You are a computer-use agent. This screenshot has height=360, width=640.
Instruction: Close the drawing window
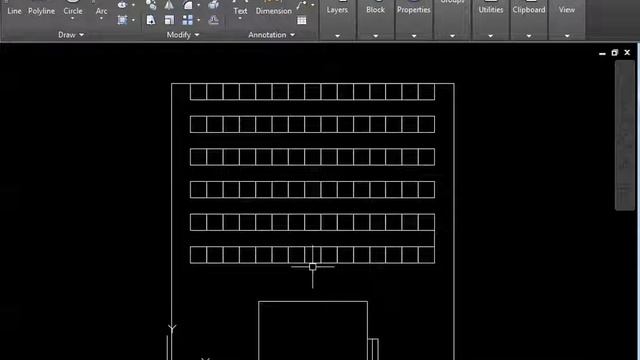tap(627, 53)
